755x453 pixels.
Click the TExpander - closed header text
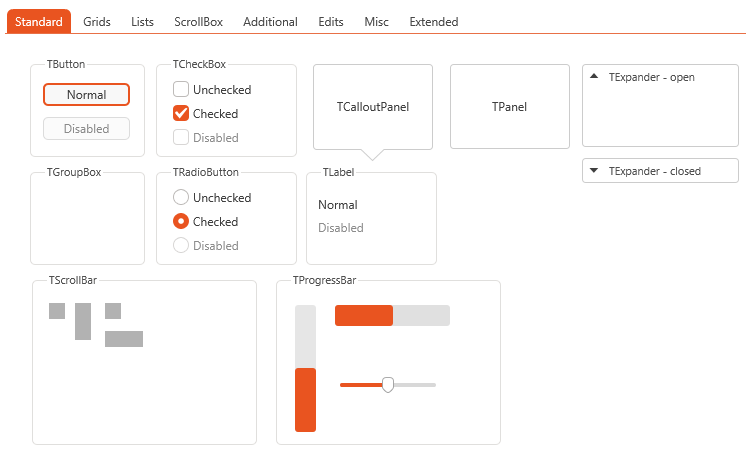[x=654, y=171]
